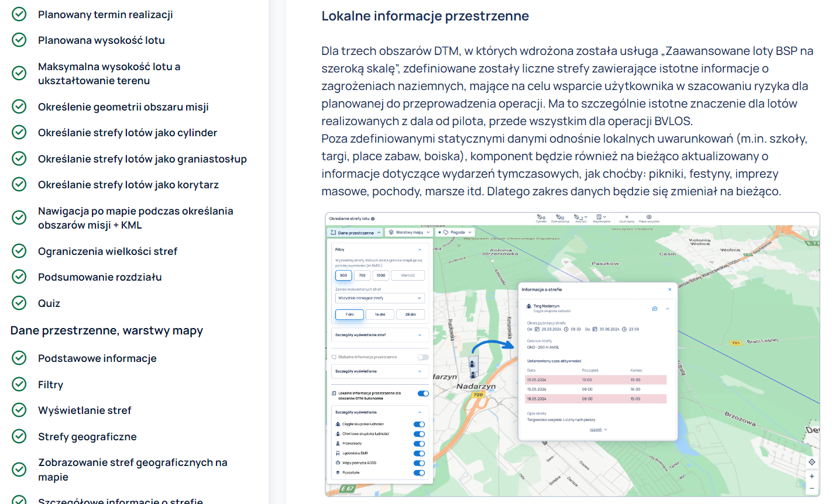Click info icon beside Określanie strefy lotu

[x=373, y=219]
